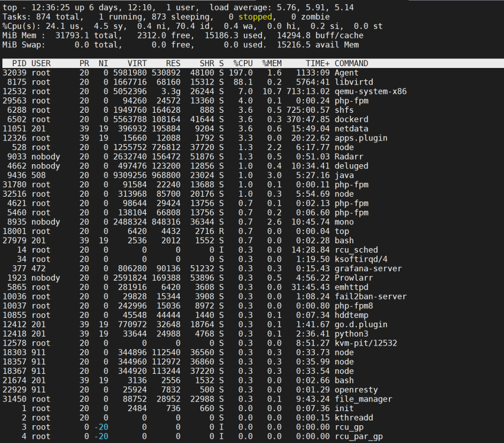Screen dimensions: 504x443
Task: Select the 12:36:25 clock time
Action: (50, 8)
